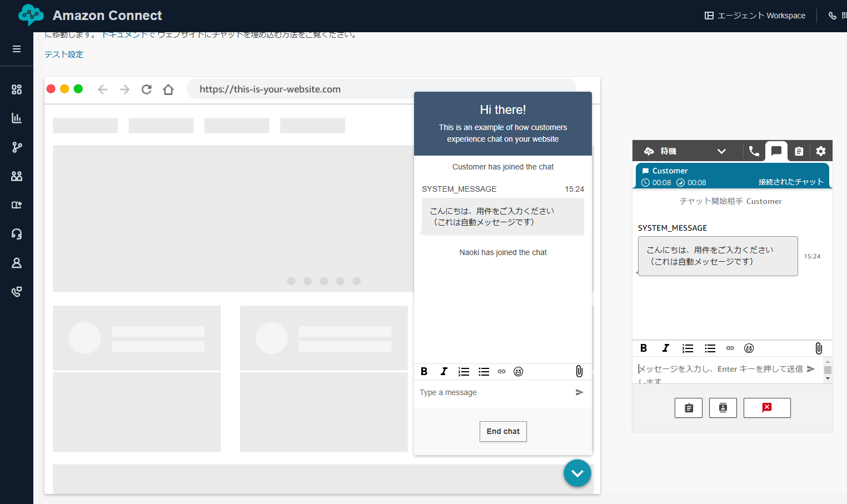Insert numbered list in customer chat widget

[x=464, y=372]
